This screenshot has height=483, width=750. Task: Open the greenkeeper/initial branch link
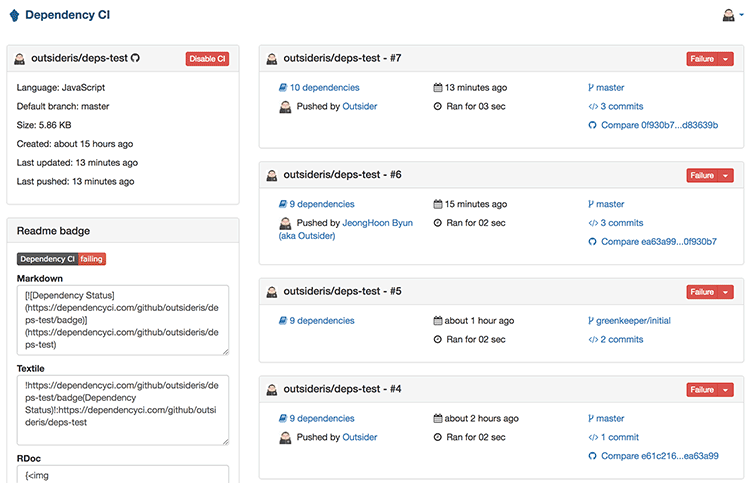tap(633, 321)
